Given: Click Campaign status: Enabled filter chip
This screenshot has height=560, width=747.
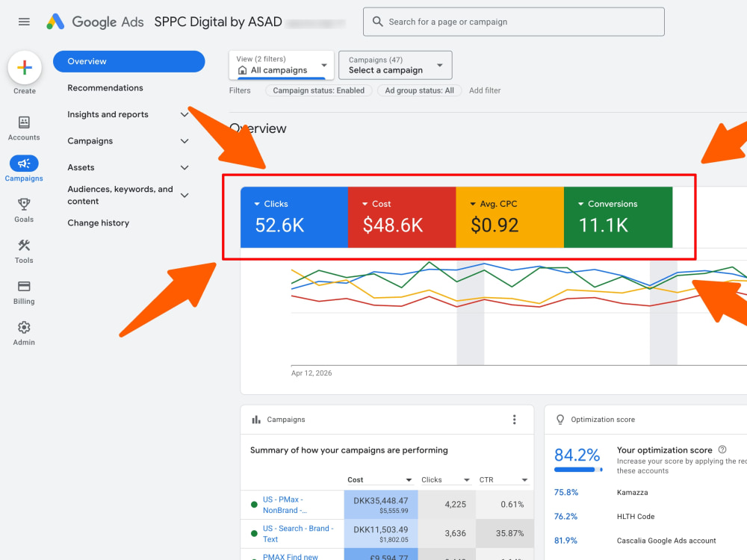Looking at the screenshot, I should point(318,90).
